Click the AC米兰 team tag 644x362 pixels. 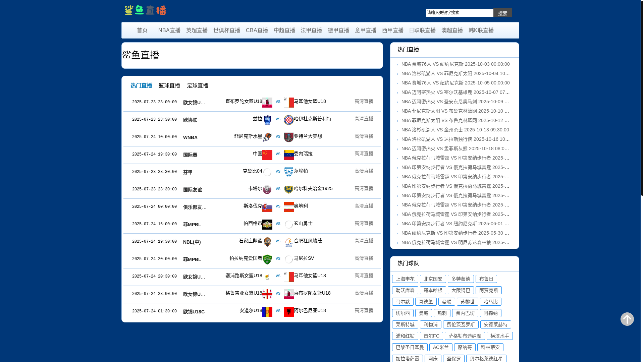pos(441,347)
